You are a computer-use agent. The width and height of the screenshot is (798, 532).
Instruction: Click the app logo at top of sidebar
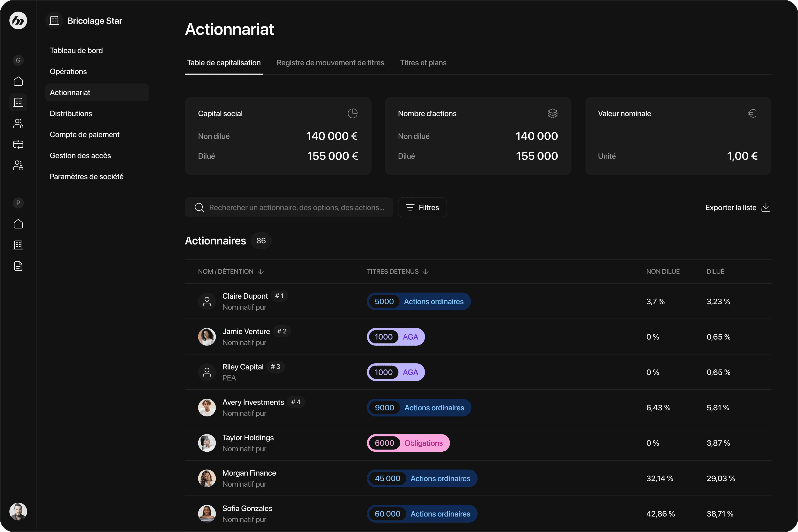coord(18,20)
